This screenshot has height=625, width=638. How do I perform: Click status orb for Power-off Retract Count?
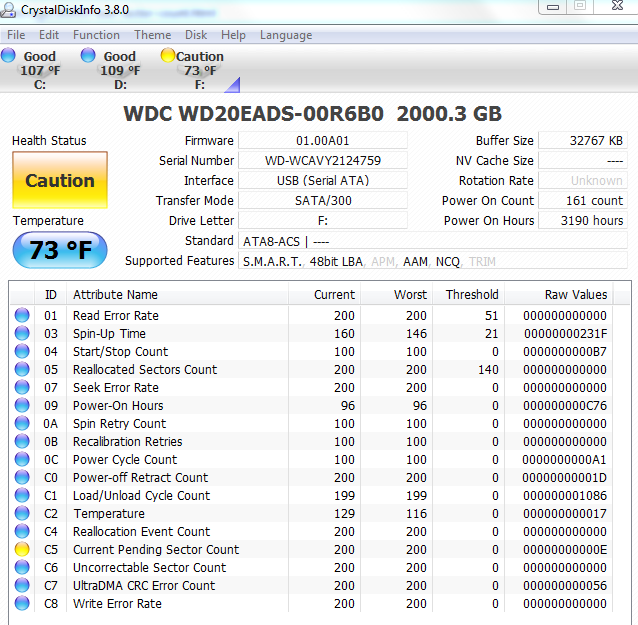[22, 477]
